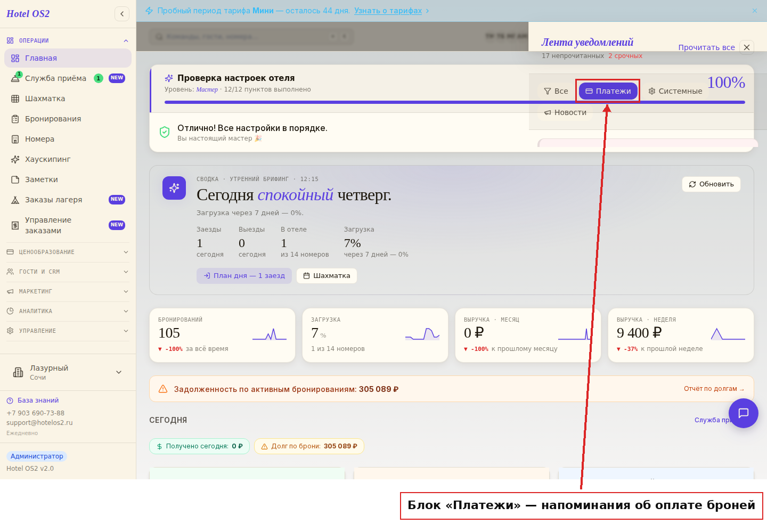Viewport: 767px width, 532px height.
Task: Open the Выручка неделя 9 400 ₽ card
Action: coord(681,335)
